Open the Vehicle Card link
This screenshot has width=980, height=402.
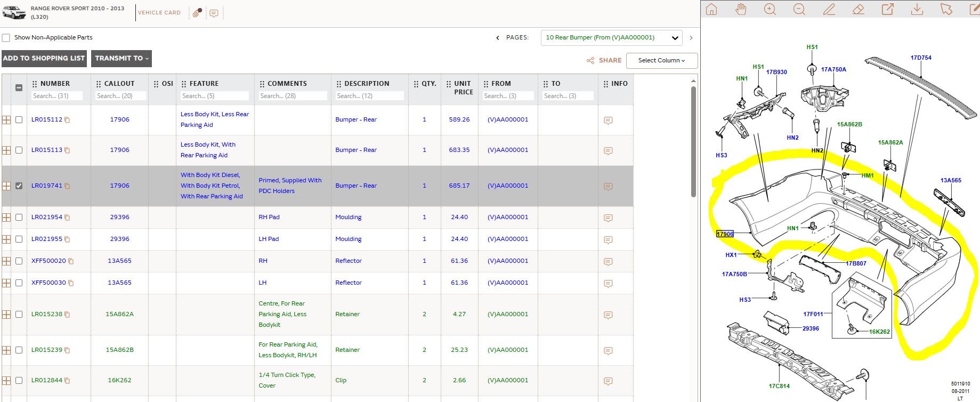[159, 13]
